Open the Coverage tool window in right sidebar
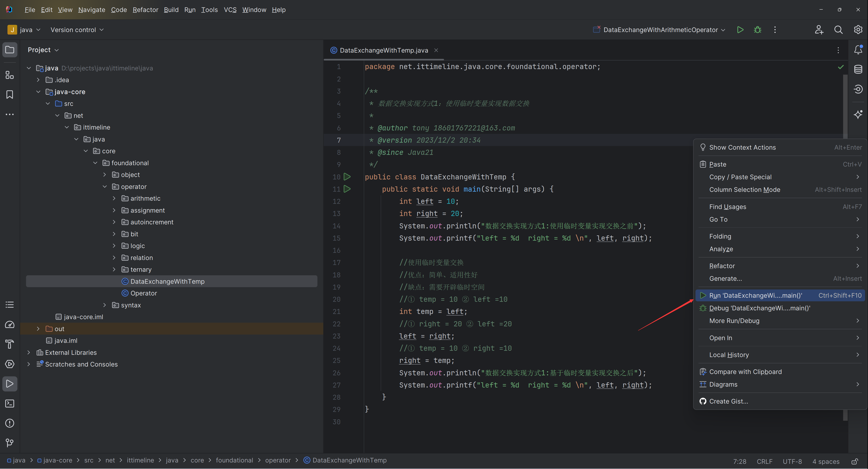Screen dimensions: 868x469 858,89
